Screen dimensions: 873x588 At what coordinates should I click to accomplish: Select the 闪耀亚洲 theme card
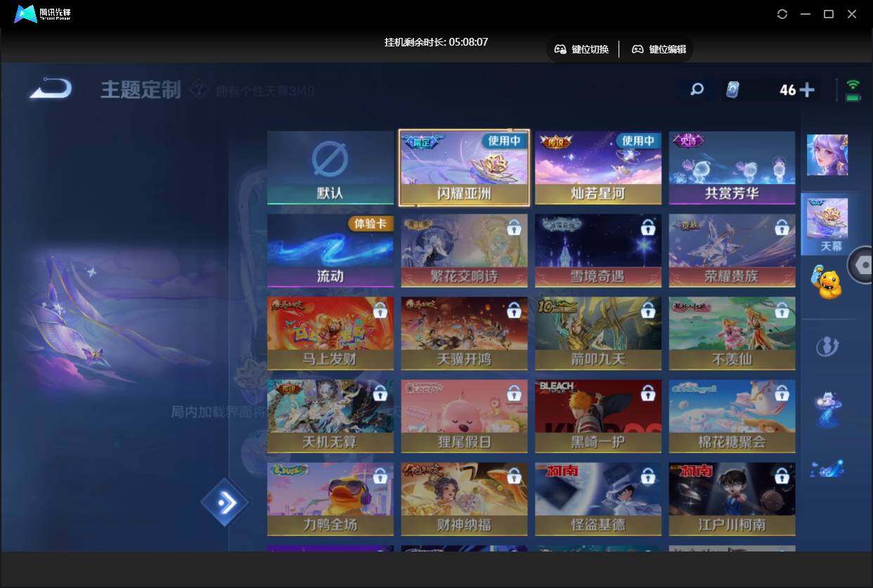pyautogui.click(x=464, y=168)
